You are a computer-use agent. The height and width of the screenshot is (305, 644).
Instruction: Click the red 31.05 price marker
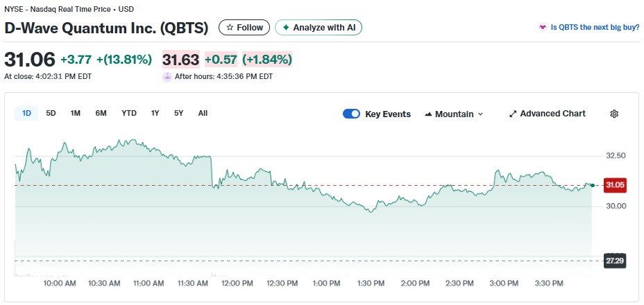615,185
